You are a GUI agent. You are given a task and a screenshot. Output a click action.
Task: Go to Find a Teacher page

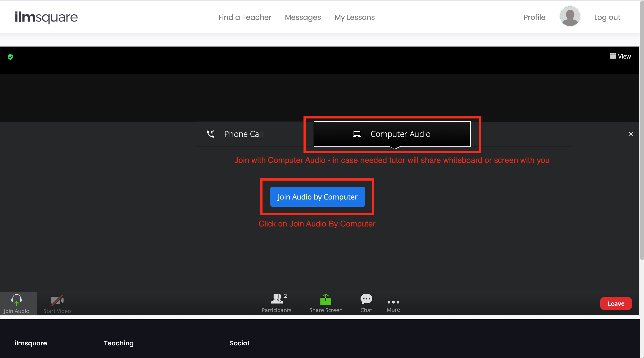[244, 17]
